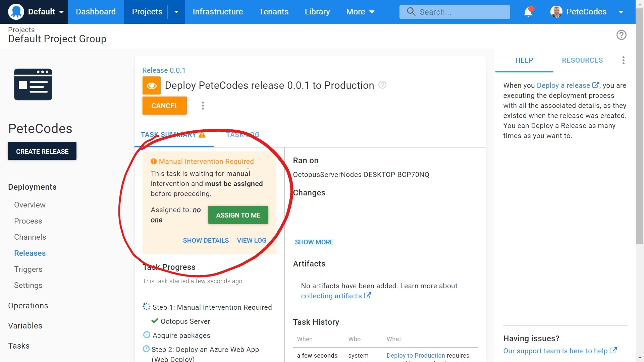This screenshot has height=362, width=644.
Task: Click the Step 2 pending clock icon
Action: pos(146,349)
